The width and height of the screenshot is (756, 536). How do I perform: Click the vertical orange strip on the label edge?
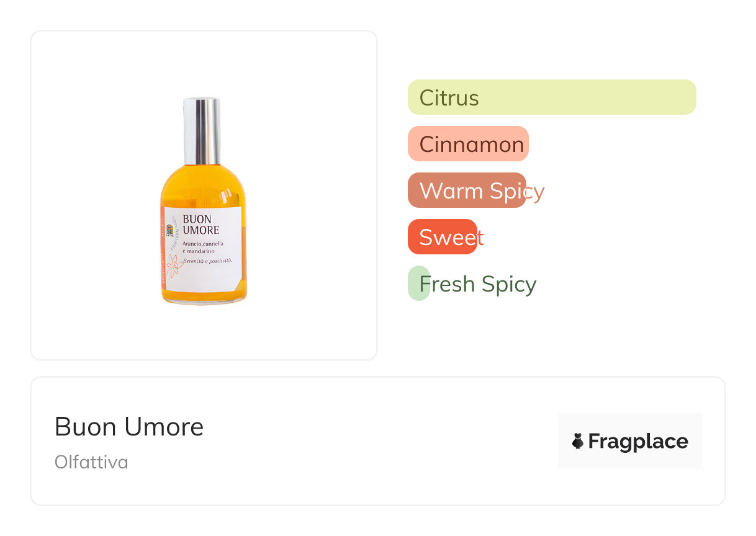[163, 249]
